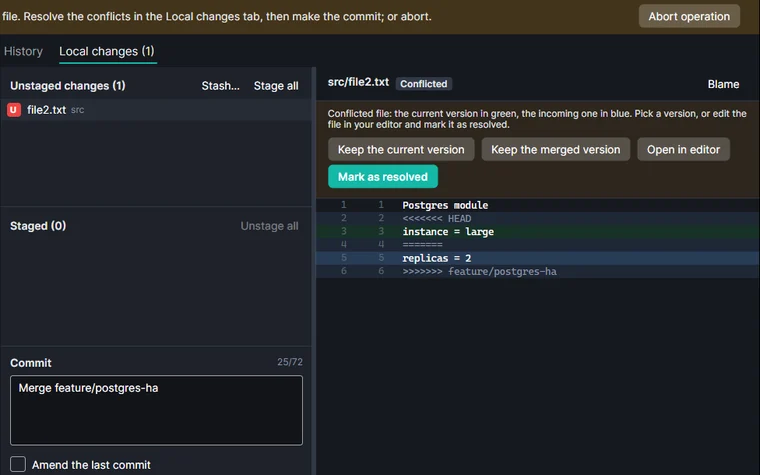Switch to the History tab
Viewport: 760px width, 475px height.
point(23,51)
